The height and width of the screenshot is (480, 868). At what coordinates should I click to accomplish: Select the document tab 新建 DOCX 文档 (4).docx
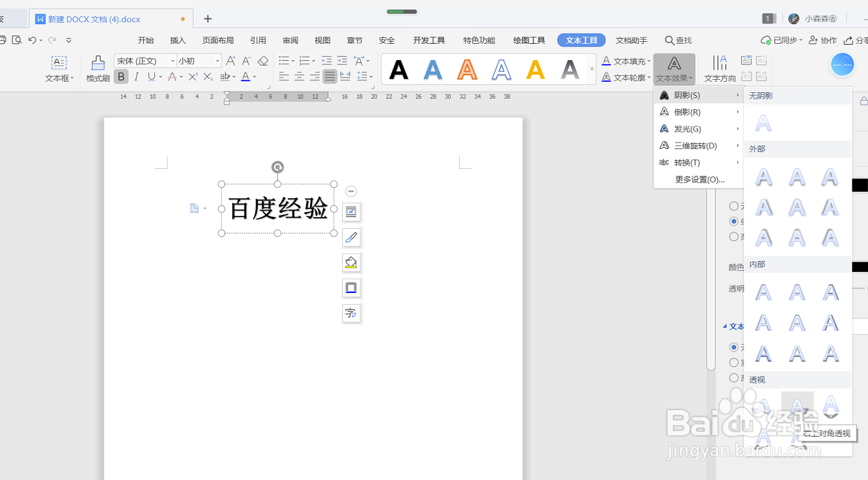point(111,19)
